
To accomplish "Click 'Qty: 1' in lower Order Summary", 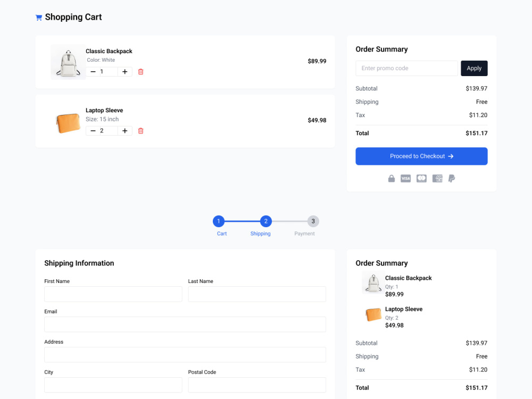I will pyautogui.click(x=392, y=287).
